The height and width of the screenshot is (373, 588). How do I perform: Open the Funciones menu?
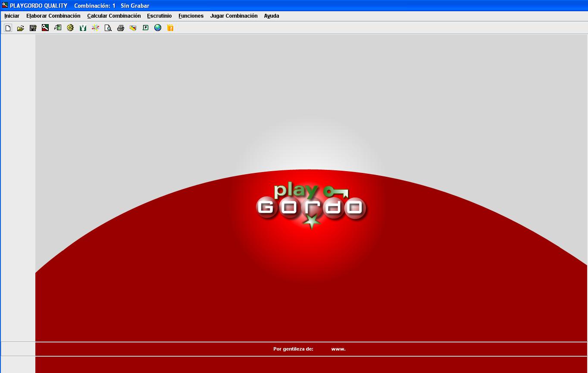pyautogui.click(x=191, y=16)
